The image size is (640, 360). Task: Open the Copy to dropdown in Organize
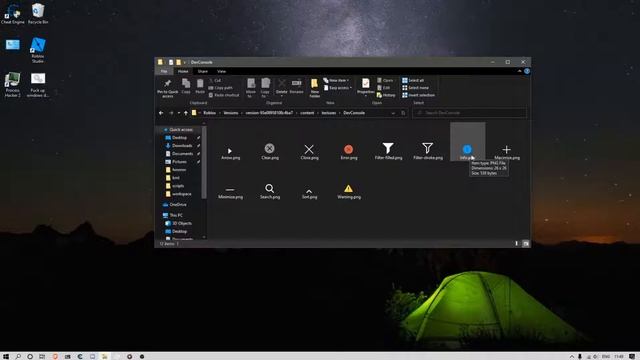[x=265, y=88]
